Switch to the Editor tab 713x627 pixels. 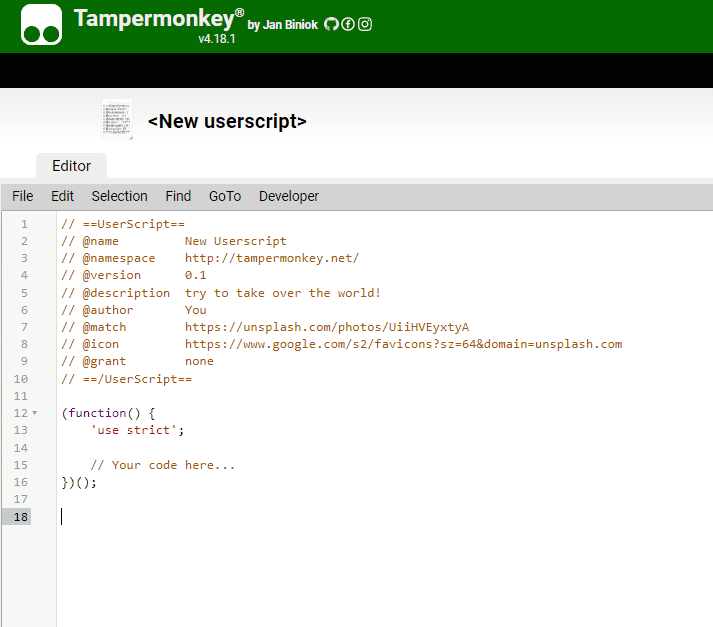click(x=71, y=166)
